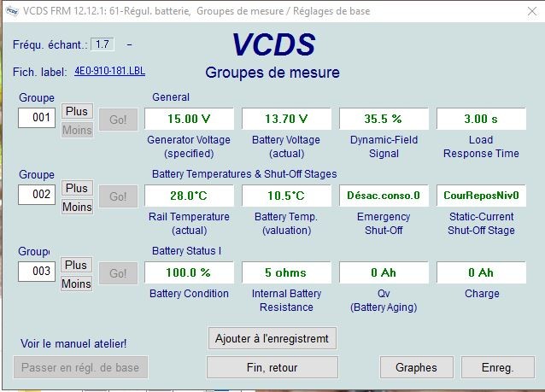This screenshot has height=392, width=545.
Task: Click the group 001 number field
Action: pyautogui.click(x=38, y=118)
